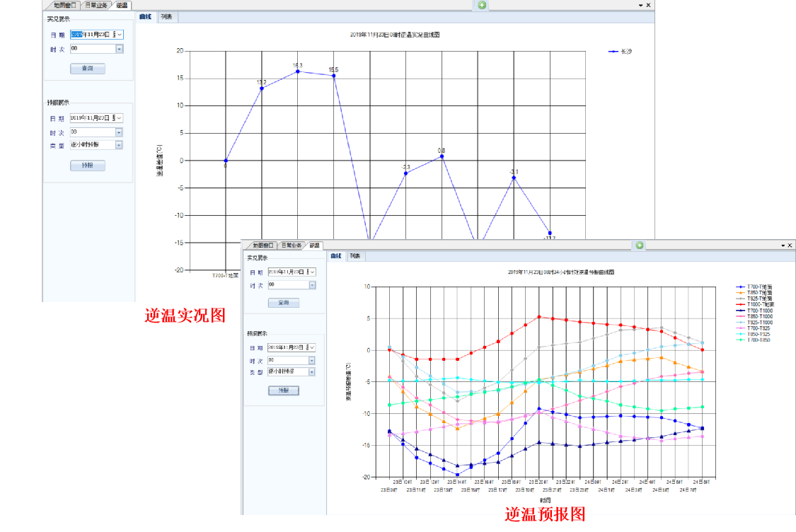Open the 预报展示 日期 picker in the forecast window
The image size is (796, 532).
coord(312,348)
